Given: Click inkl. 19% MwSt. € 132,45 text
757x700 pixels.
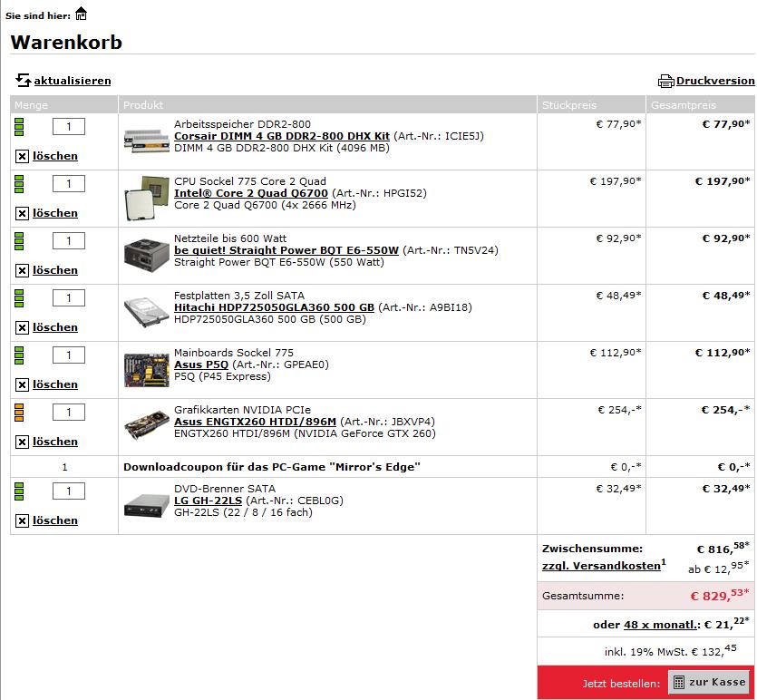Looking at the screenshot, I should (671, 651).
